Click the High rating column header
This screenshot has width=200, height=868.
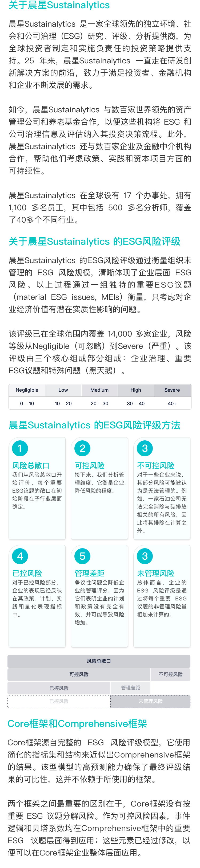[135, 390]
